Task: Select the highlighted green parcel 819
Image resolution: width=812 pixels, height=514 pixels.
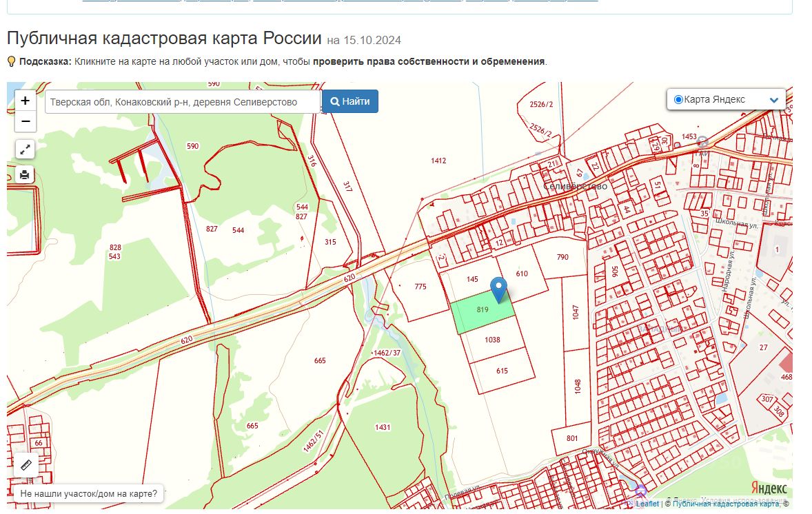Action: tap(483, 311)
